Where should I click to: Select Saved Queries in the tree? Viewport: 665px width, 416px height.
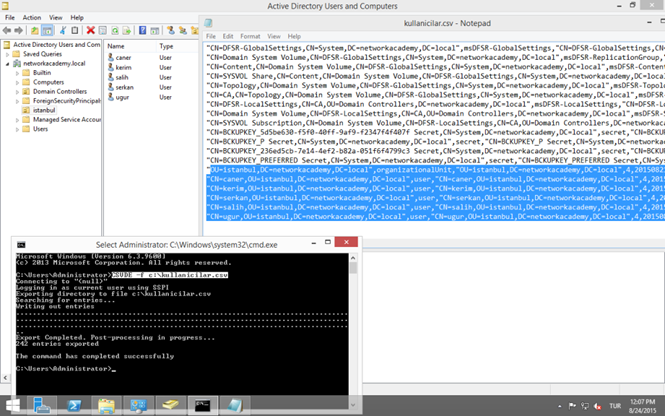pos(42,54)
